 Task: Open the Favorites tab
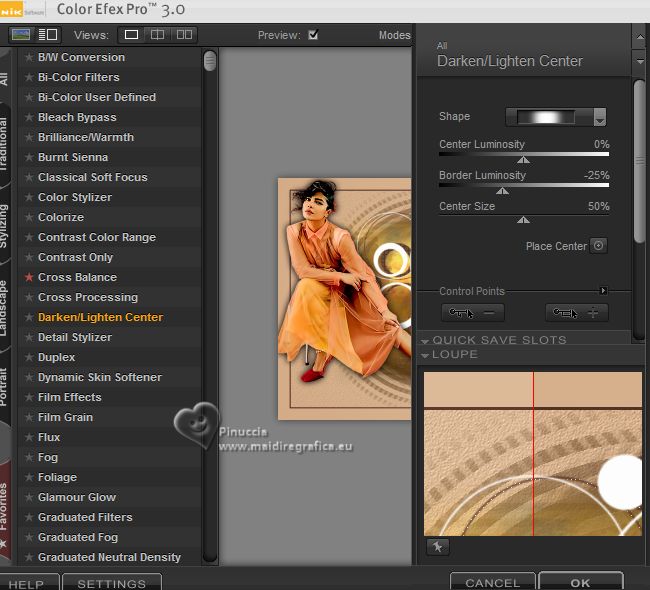pos(5,505)
